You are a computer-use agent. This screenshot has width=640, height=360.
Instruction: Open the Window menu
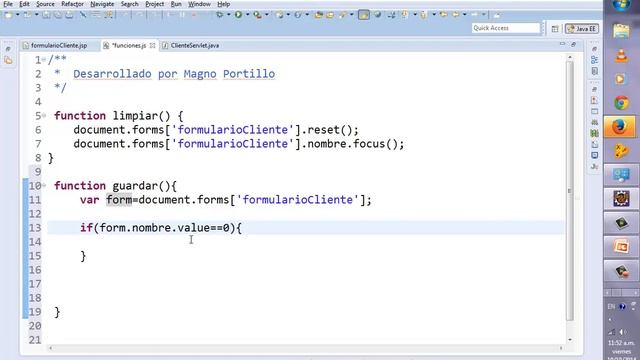(x=199, y=4)
